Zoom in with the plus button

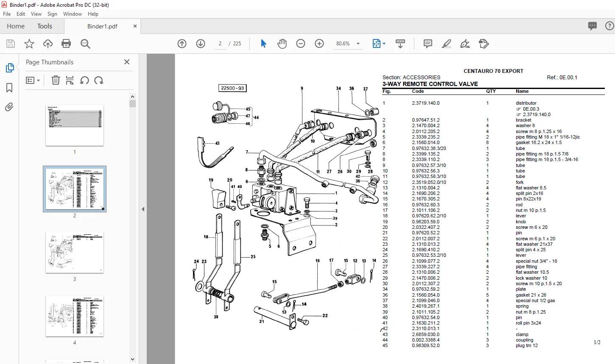(319, 44)
